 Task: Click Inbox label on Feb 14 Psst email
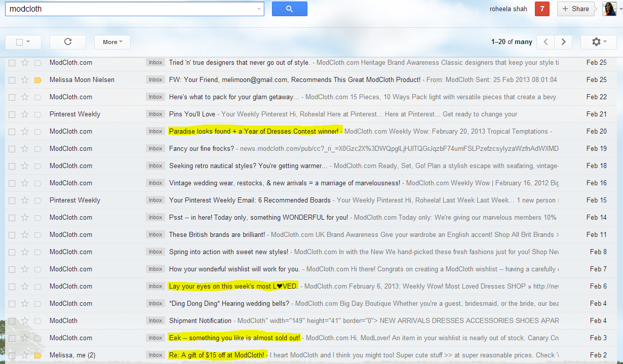155,217
